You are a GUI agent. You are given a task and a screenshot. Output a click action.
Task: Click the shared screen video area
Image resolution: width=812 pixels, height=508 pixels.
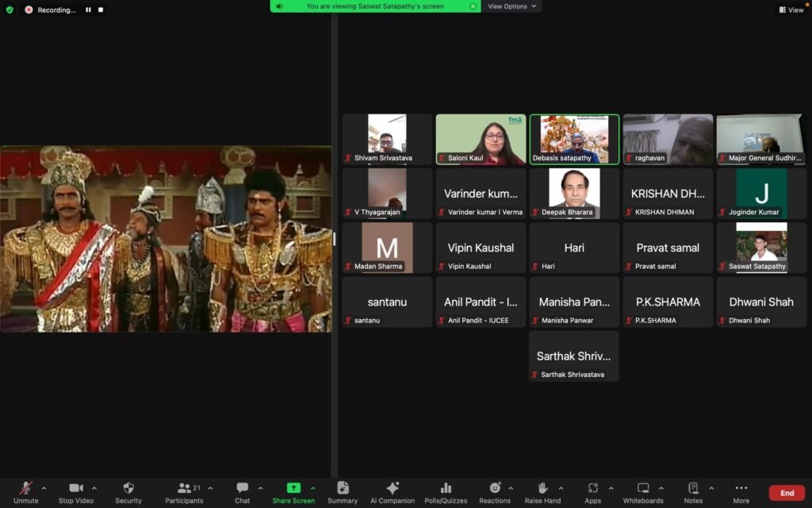(x=166, y=239)
